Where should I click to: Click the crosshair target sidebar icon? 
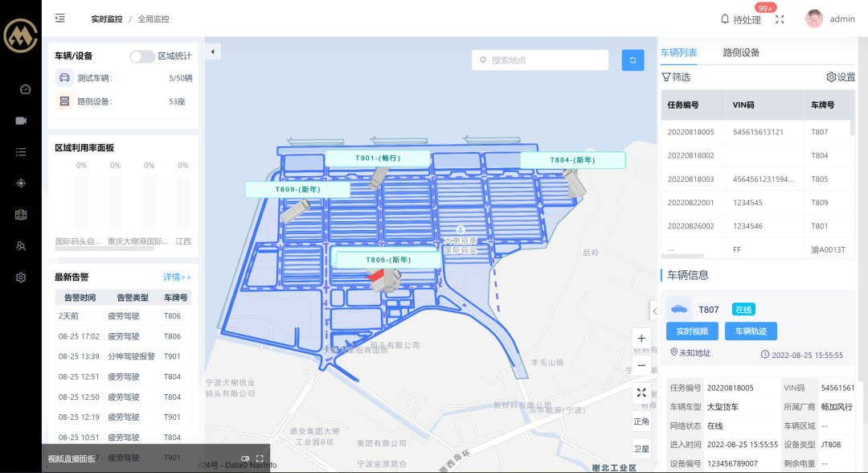(x=21, y=183)
